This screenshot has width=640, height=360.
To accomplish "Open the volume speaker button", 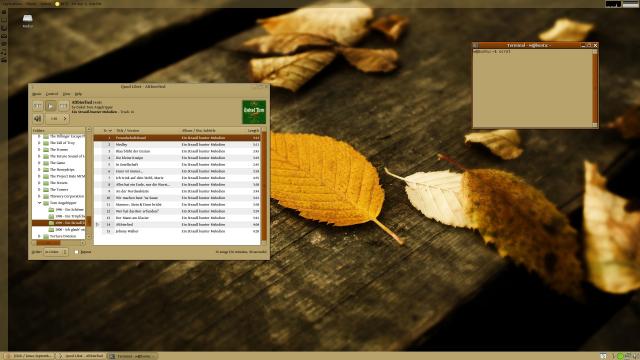I will coord(38,119).
